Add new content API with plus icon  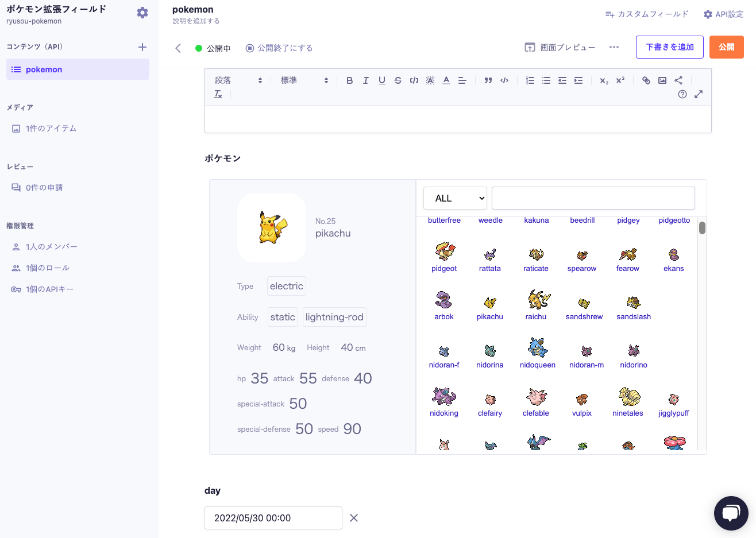coord(142,47)
